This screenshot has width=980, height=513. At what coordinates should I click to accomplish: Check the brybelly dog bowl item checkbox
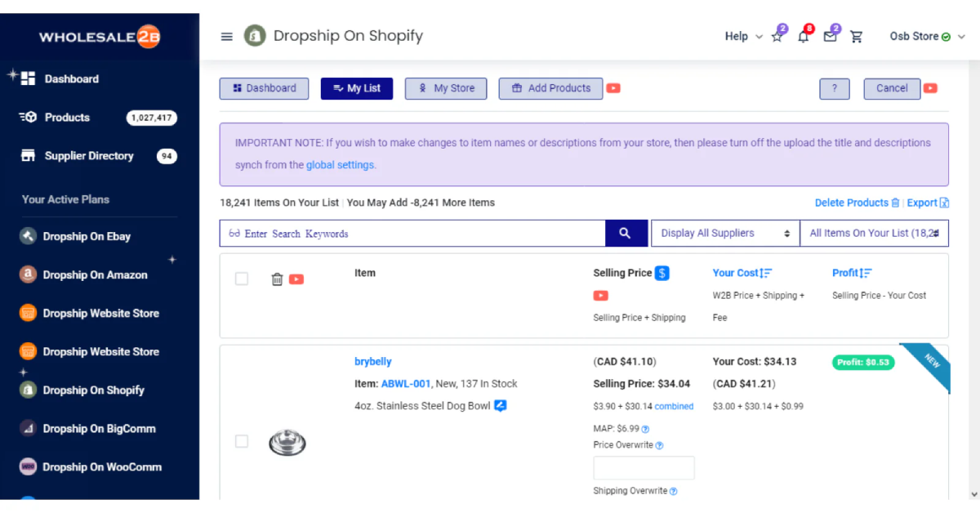[x=242, y=441]
